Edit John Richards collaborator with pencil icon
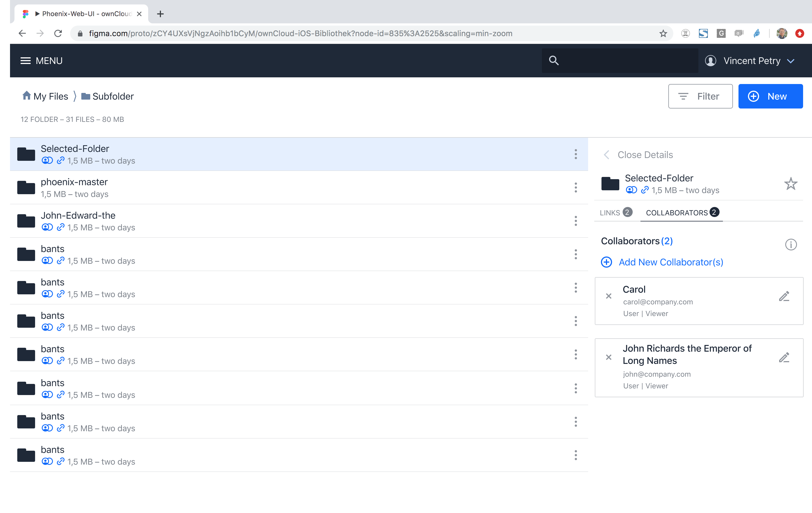 pyautogui.click(x=784, y=357)
